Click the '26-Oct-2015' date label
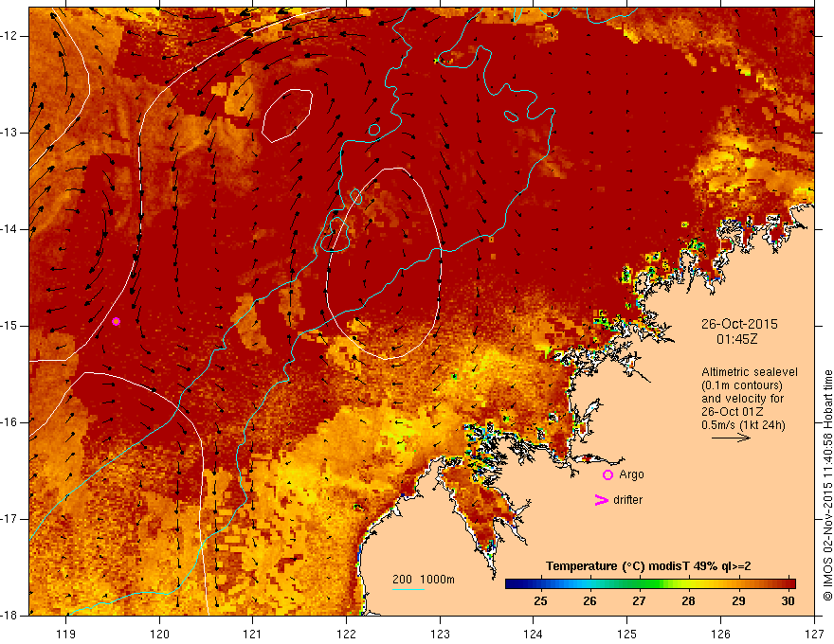The width and height of the screenshot is (834, 644). click(x=739, y=324)
